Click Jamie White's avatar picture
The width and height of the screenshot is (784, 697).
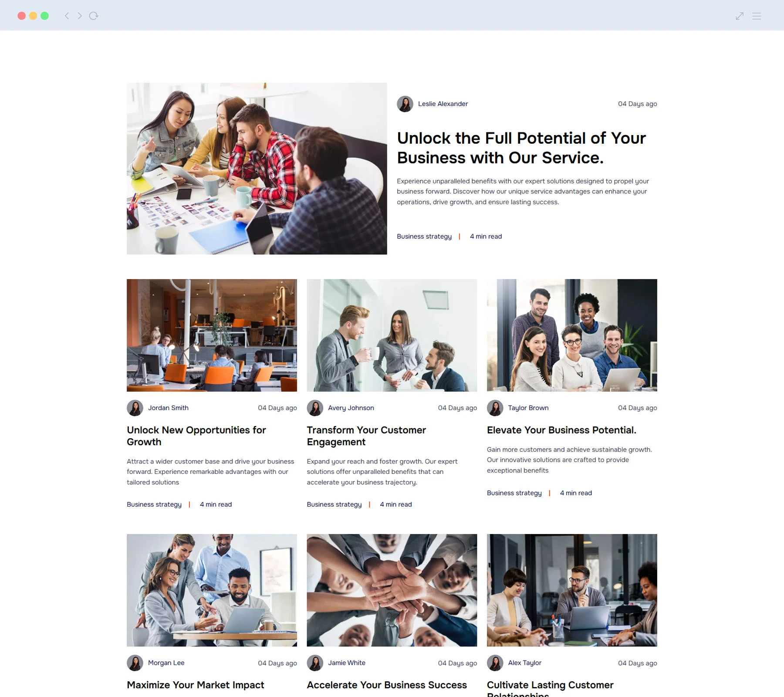click(x=315, y=663)
